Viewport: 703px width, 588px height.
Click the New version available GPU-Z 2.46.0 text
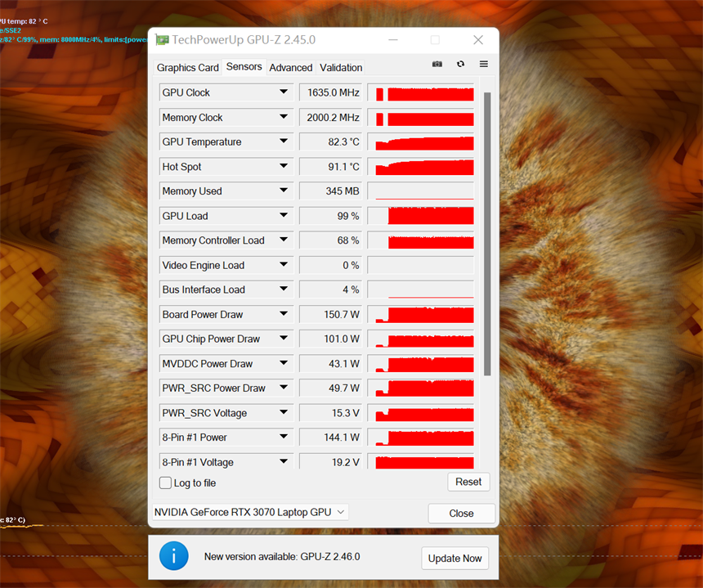(x=282, y=557)
